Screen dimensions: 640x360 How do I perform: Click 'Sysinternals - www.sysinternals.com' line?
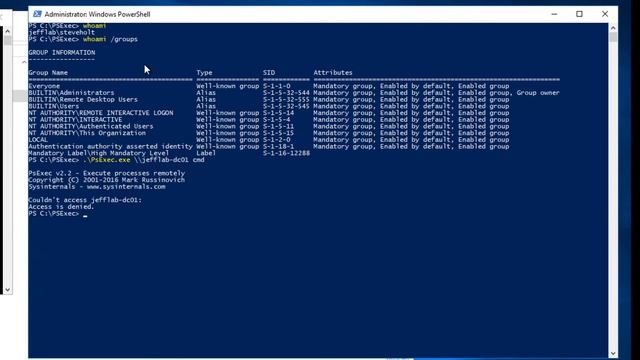point(97,187)
